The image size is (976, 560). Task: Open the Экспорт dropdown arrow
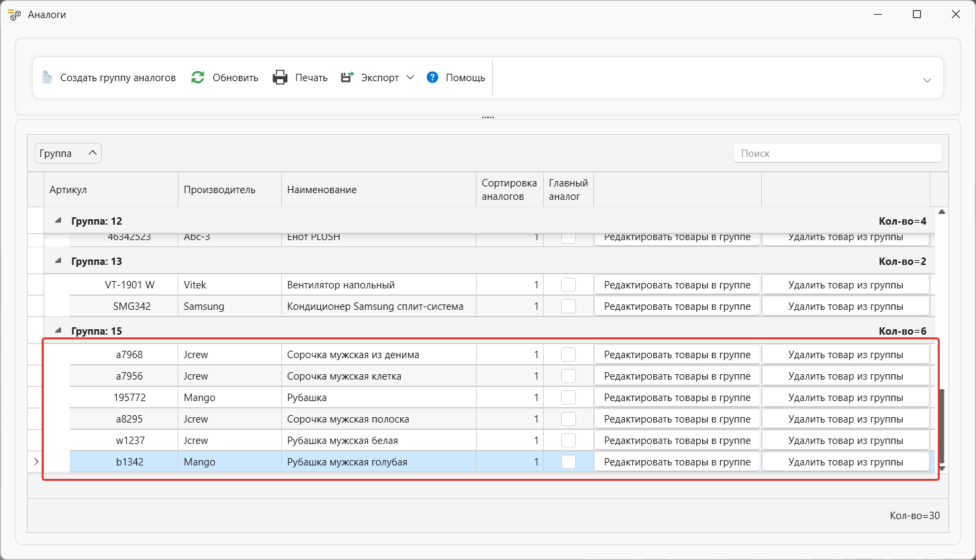pos(411,77)
